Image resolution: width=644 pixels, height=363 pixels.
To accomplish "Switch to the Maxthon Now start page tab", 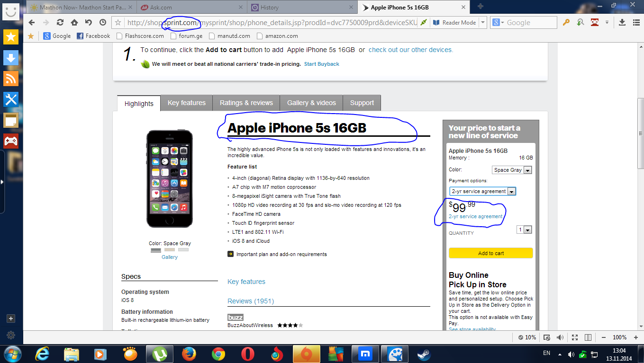I will 81,7.
